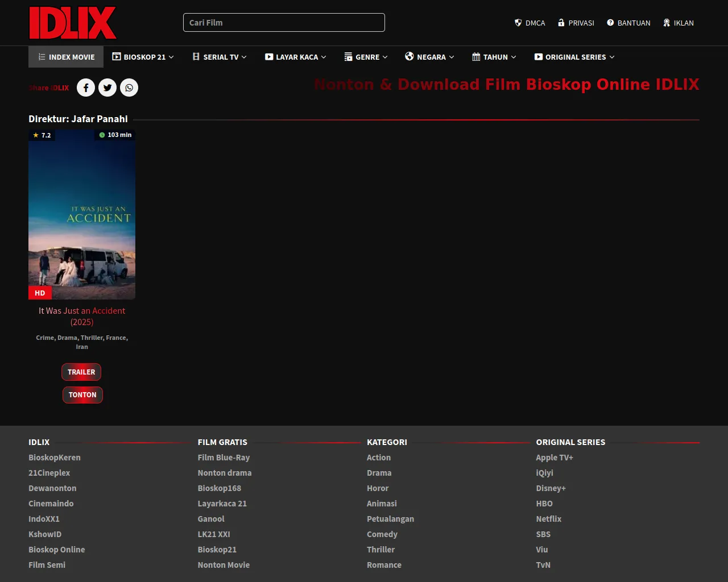
Task: Open the BioskopKeren footer link
Action: point(55,458)
